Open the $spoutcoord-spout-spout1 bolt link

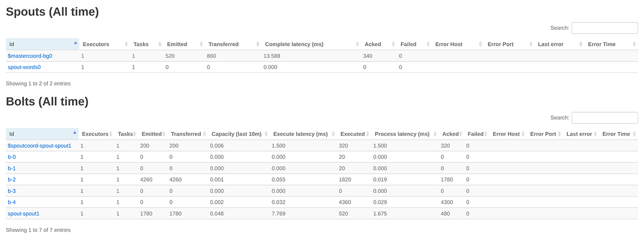(x=39, y=145)
